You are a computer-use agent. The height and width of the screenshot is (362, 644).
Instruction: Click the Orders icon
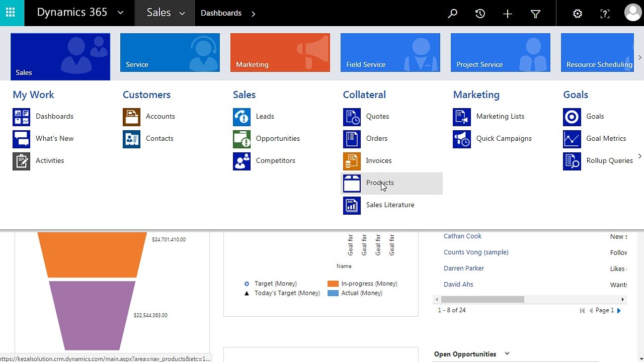pos(352,139)
